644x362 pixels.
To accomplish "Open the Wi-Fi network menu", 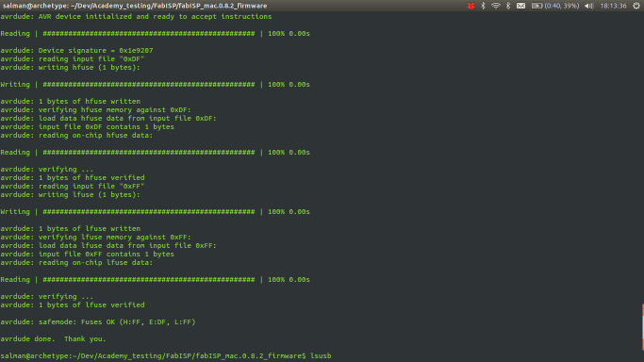I will coord(496,6).
